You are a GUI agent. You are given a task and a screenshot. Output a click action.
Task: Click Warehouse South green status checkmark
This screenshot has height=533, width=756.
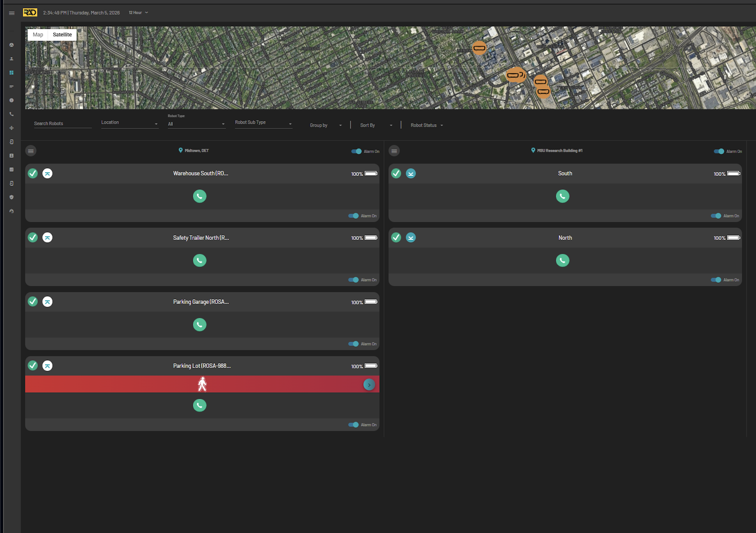(x=33, y=174)
